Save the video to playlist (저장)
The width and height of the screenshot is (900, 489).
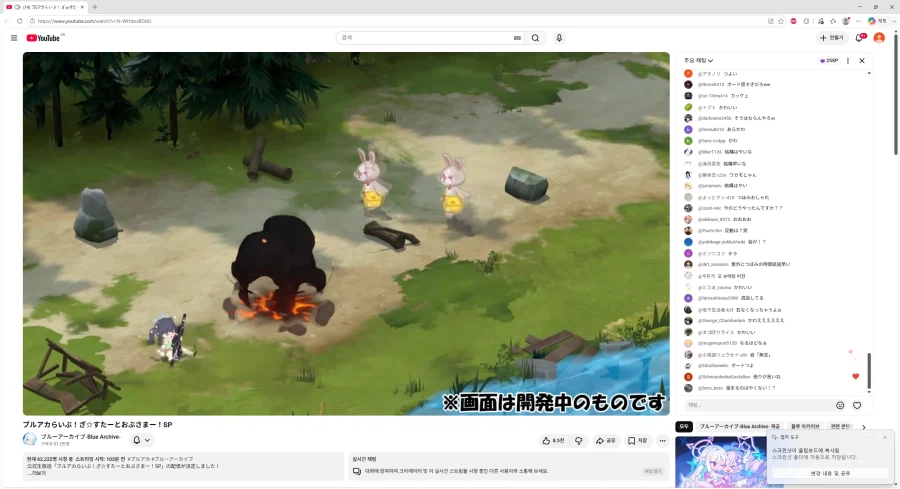pyautogui.click(x=638, y=441)
